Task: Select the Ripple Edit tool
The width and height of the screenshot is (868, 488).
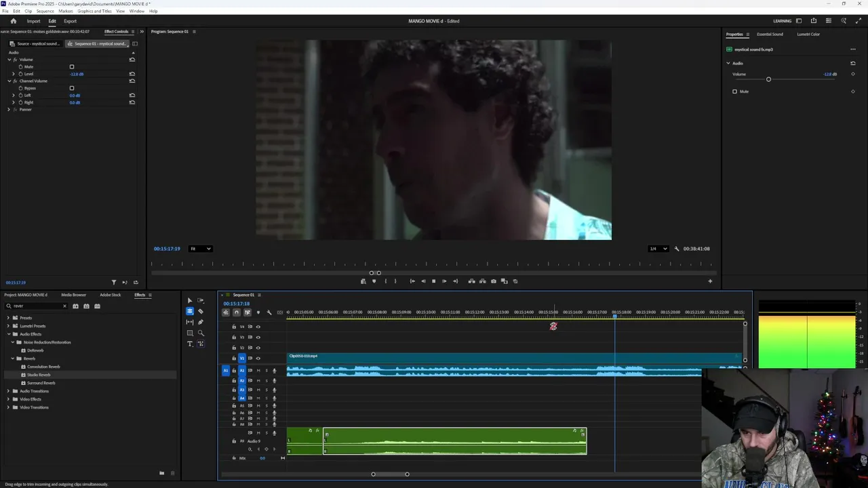Action: click(x=190, y=311)
